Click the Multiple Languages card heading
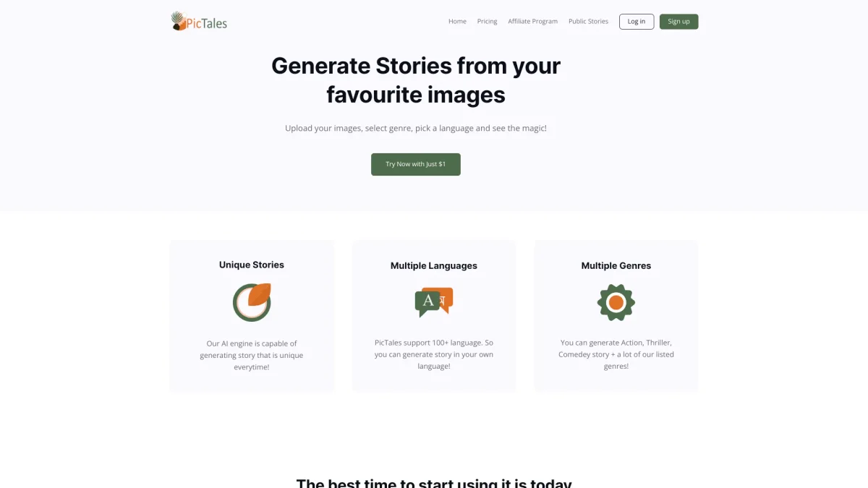This screenshot has width=868, height=488. click(434, 265)
